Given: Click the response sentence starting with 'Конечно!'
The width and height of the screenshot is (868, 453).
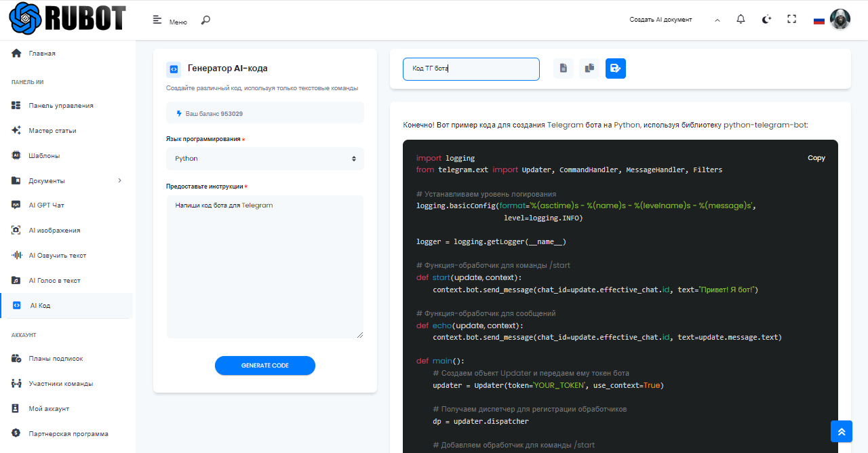Looking at the screenshot, I should coord(606,125).
